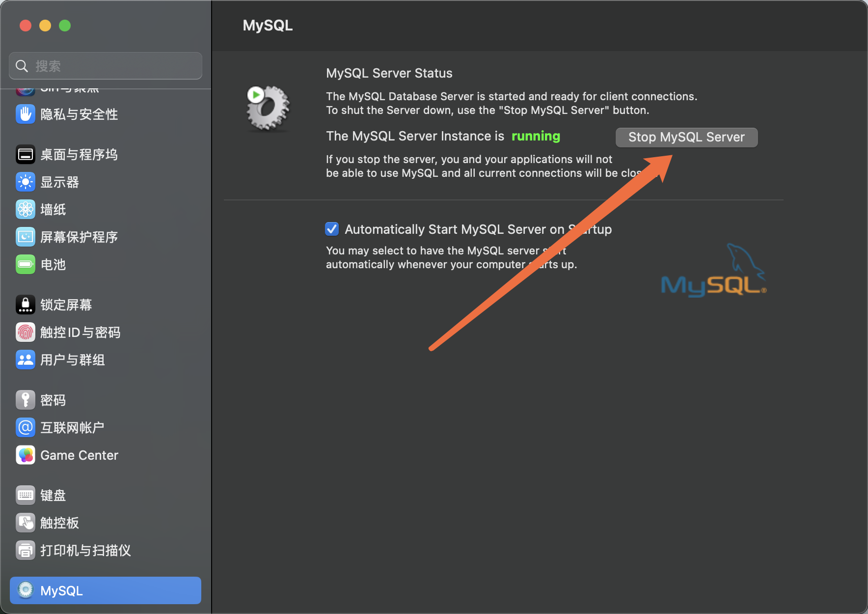The image size is (868, 614).
Task: Select the Displays sun icon
Action: pos(26,182)
